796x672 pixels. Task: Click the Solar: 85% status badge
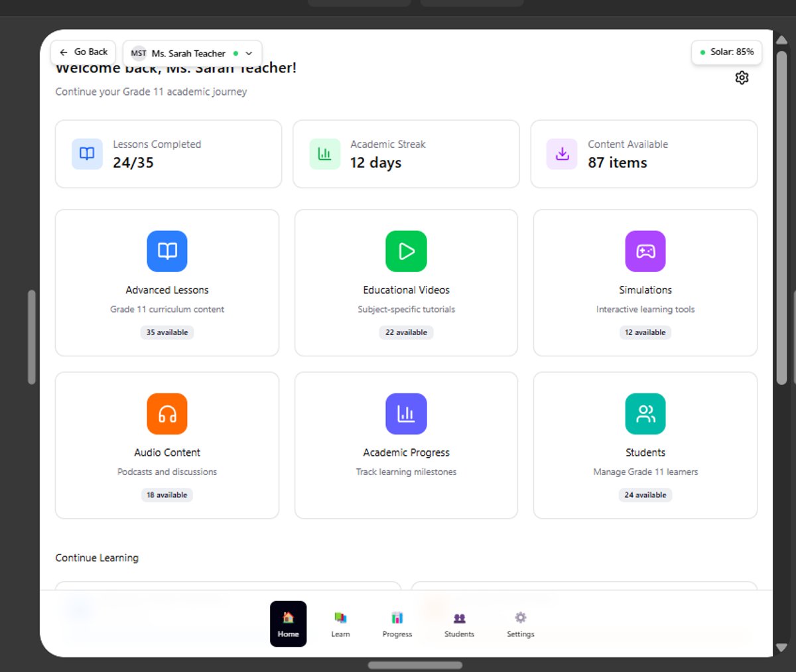[x=726, y=52]
